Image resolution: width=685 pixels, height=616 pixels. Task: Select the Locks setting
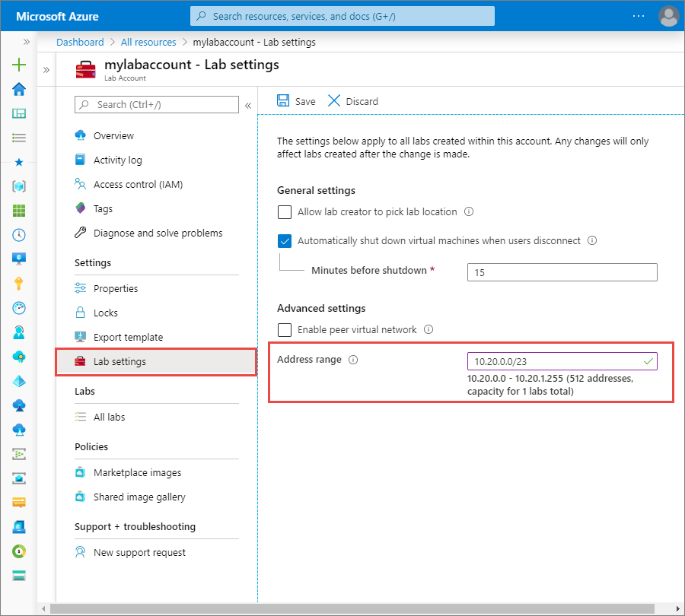(x=106, y=313)
